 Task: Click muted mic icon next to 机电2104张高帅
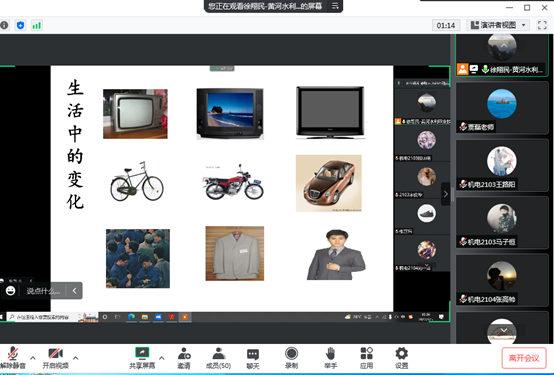[463, 299]
